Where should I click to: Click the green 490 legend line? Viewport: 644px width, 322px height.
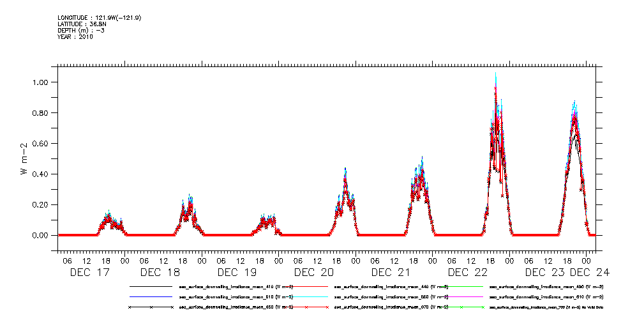(460, 287)
